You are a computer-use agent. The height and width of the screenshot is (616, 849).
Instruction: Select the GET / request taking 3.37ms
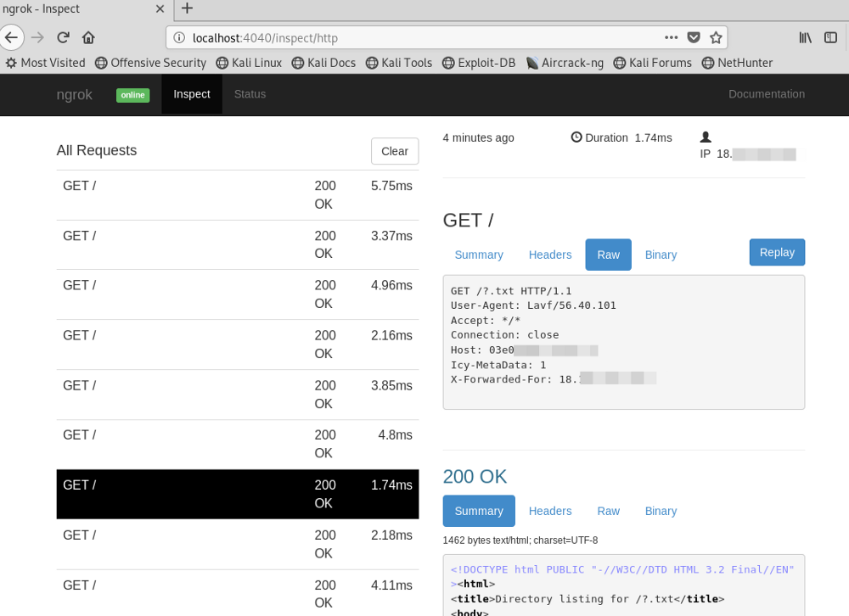pos(238,244)
